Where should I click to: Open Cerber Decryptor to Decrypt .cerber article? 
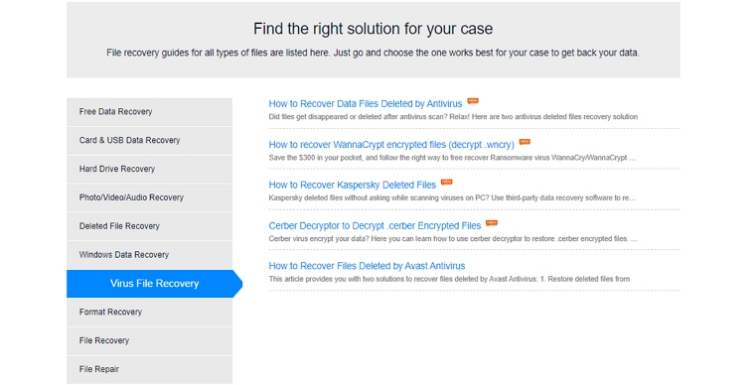tap(375, 226)
